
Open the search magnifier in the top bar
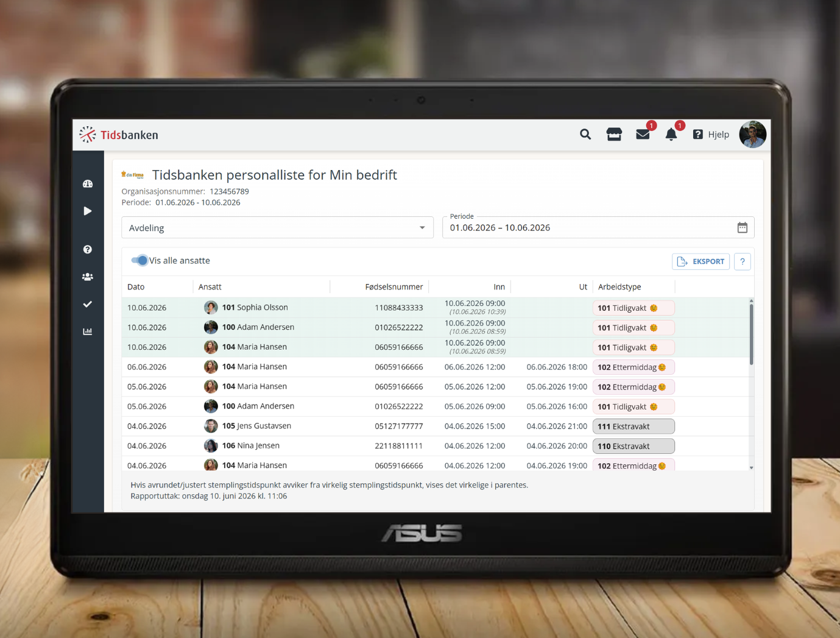[585, 135]
